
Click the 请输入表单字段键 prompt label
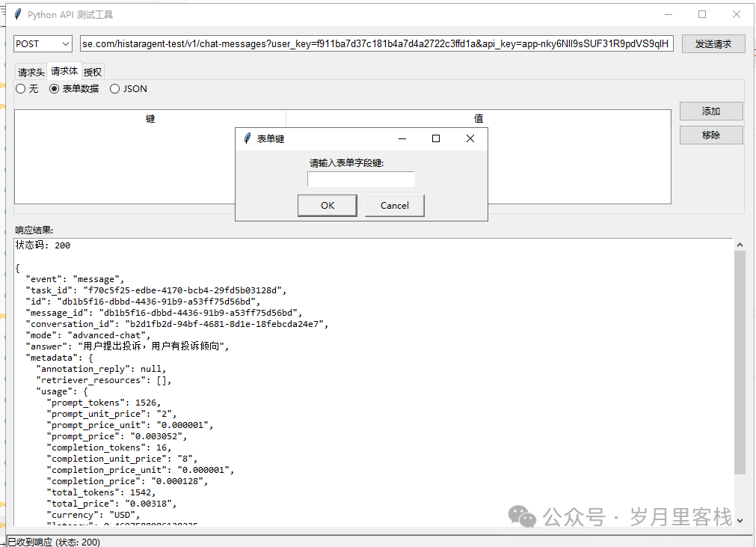click(x=347, y=163)
